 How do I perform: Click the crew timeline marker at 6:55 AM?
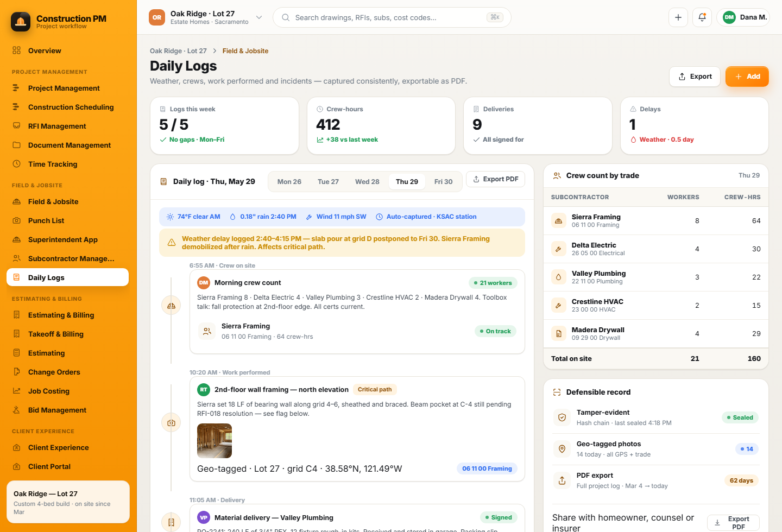171,306
